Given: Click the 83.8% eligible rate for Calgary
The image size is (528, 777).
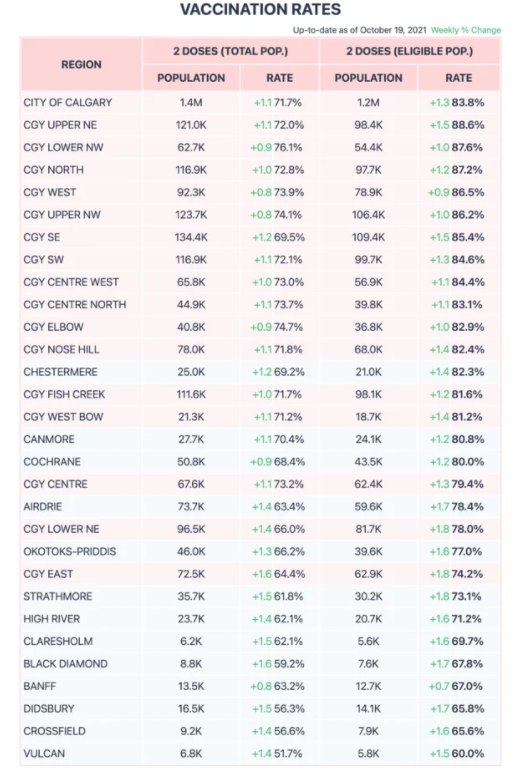Looking at the screenshot, I should pos(468,103).
